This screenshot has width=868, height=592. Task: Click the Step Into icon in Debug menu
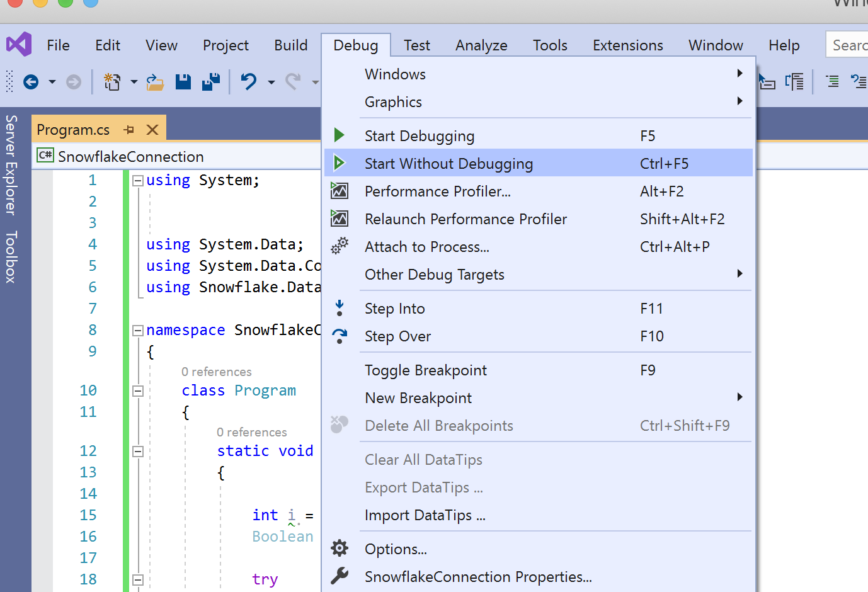coord(340,308)
